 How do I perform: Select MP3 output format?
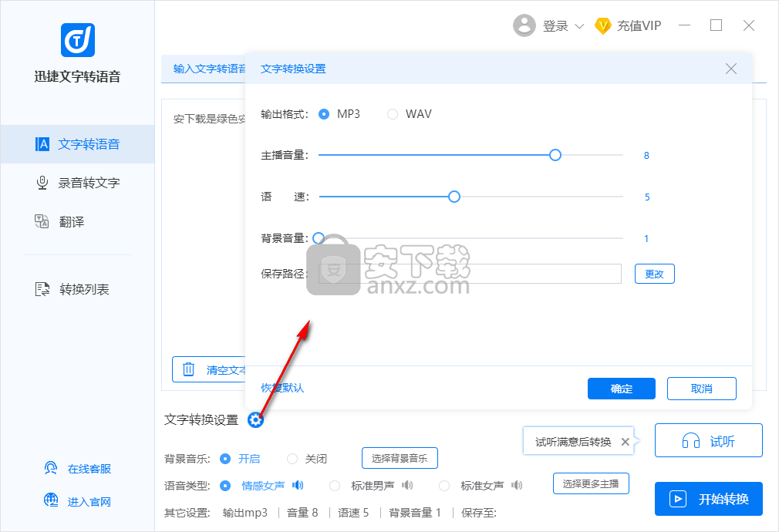(324, 114)
